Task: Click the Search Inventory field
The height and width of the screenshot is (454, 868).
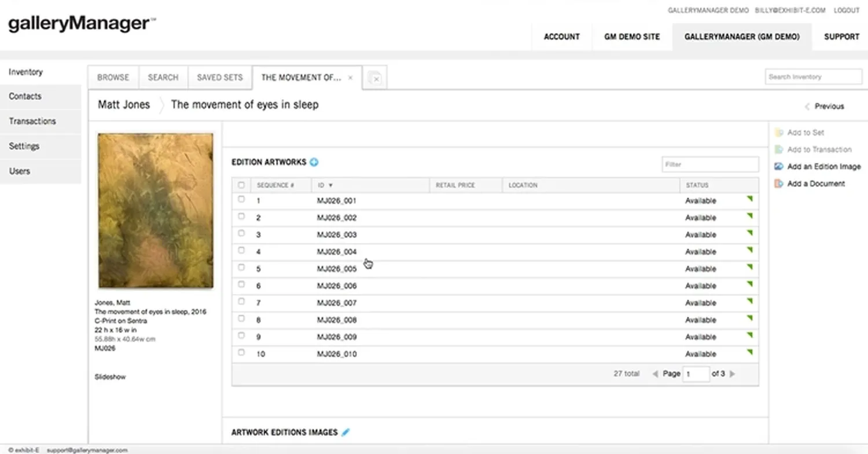Action: [813, 76]
